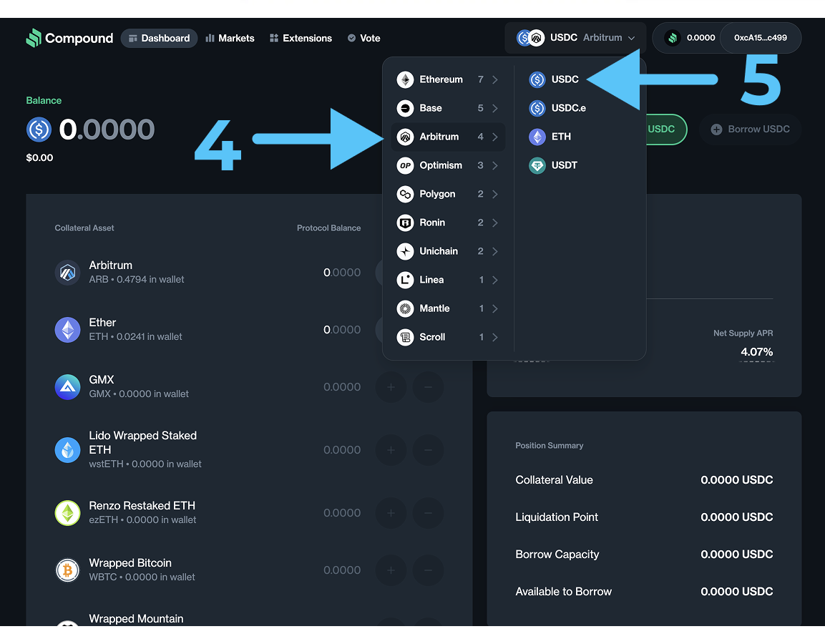Click the Compound logo icon
825x644 pixels.
pos(34,38)
